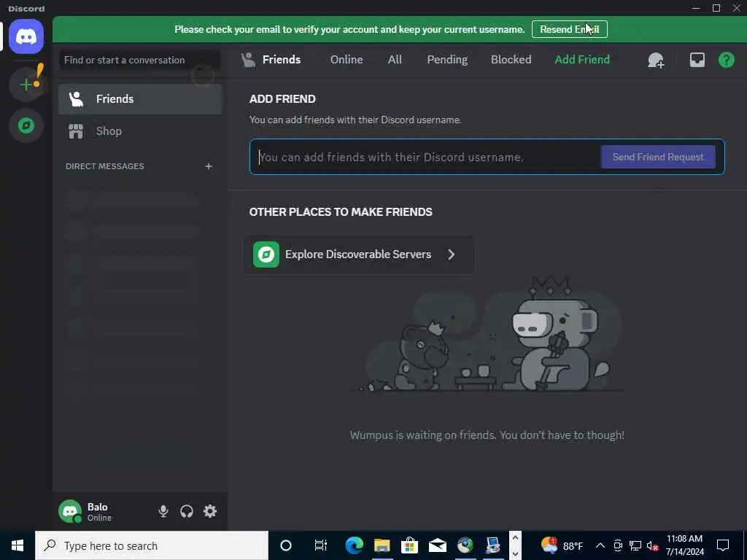Image resolution: width=747 pixels, height=560 pixels.
Task: Open the Inbox icon
Action: click(697, 60)
